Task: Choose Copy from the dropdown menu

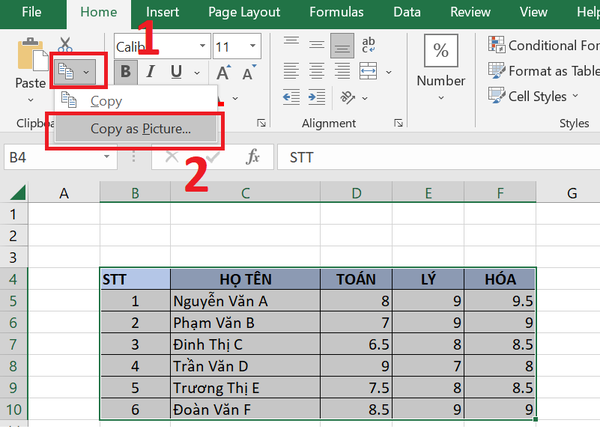Action: (x=136, y=101)
